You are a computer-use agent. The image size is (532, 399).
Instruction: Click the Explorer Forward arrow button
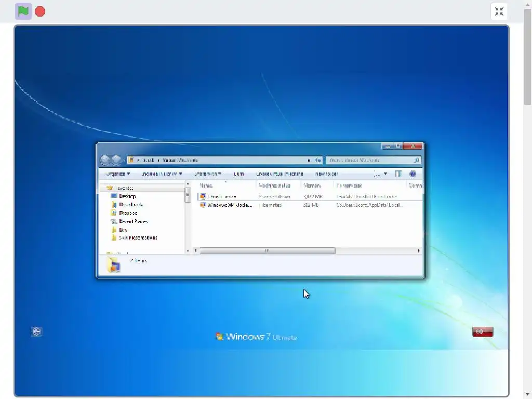116,160
